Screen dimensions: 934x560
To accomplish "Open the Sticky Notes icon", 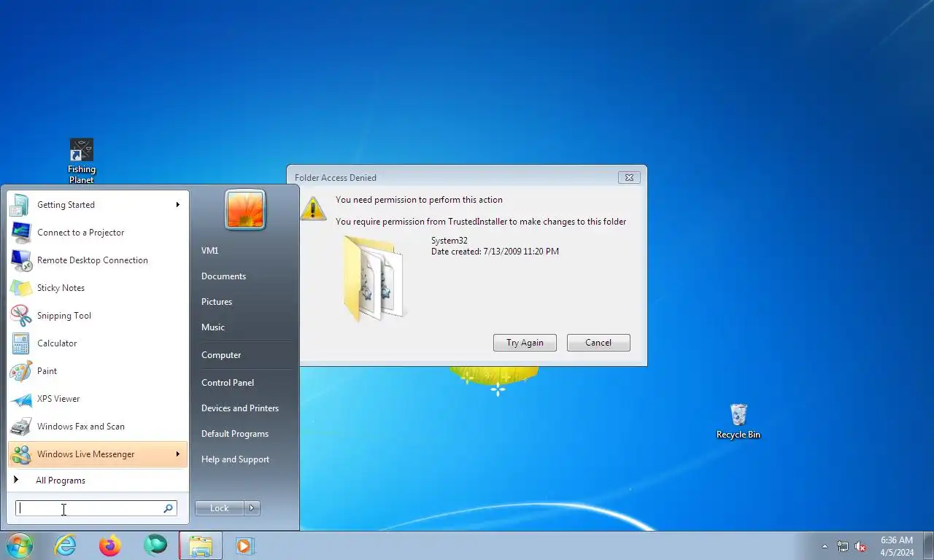I will coord(20,288).
